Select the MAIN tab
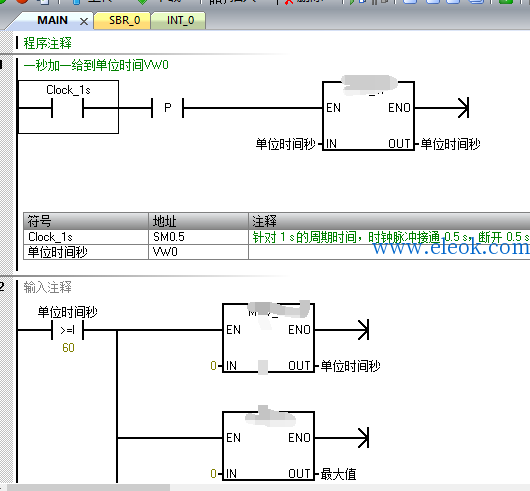This screenshot has width=530, height=491. (52, 20)
